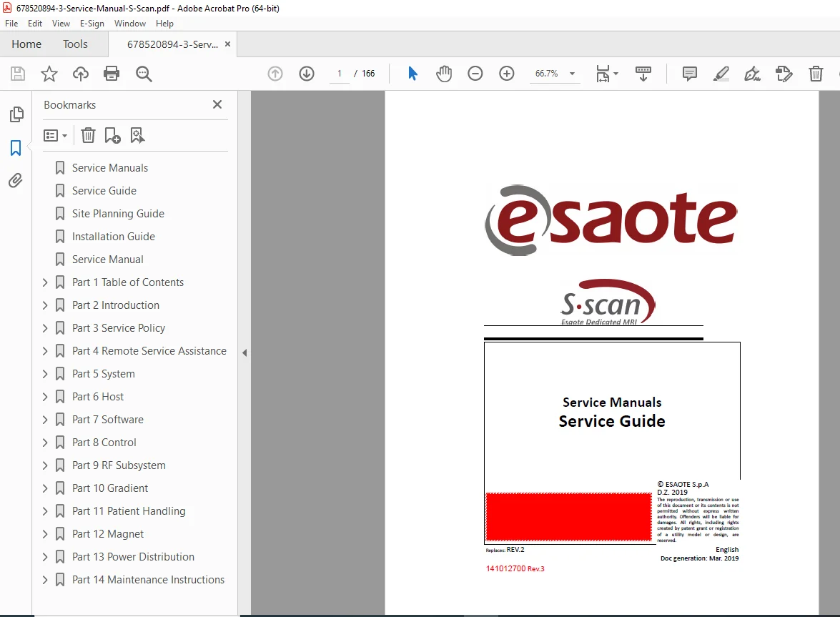Screen dimensions: 840x617
Task: Click the page number input field
Action: [339, 74]
